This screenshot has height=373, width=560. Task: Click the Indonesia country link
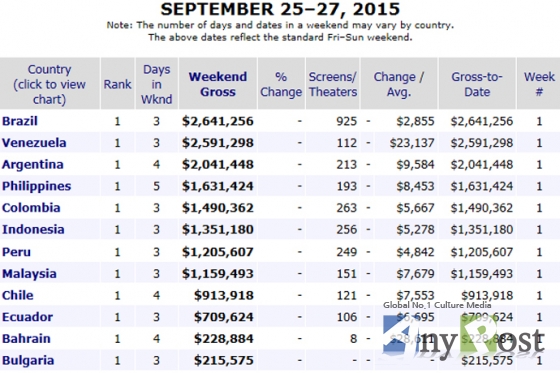pos(33,230)
